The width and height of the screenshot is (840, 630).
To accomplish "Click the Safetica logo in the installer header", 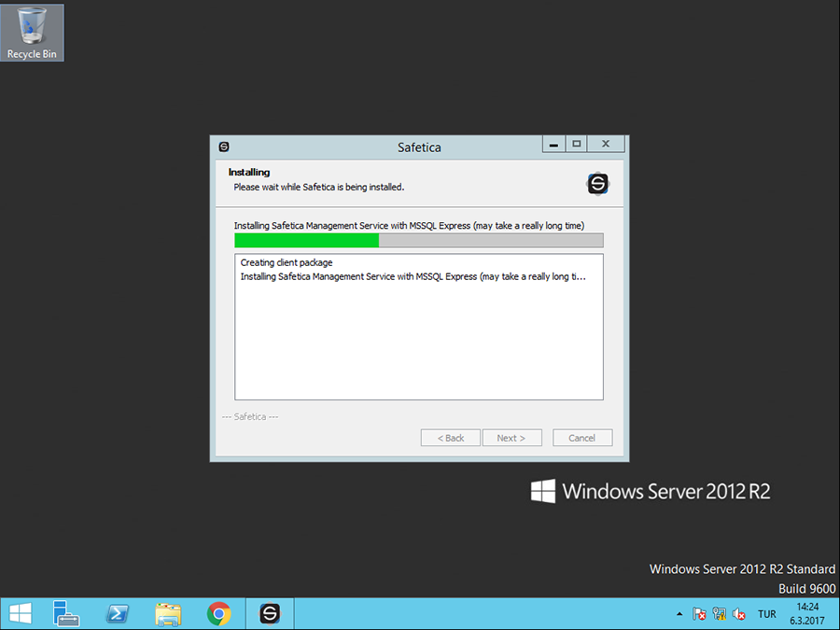I will pyautogui.click(x=598, y=184).
